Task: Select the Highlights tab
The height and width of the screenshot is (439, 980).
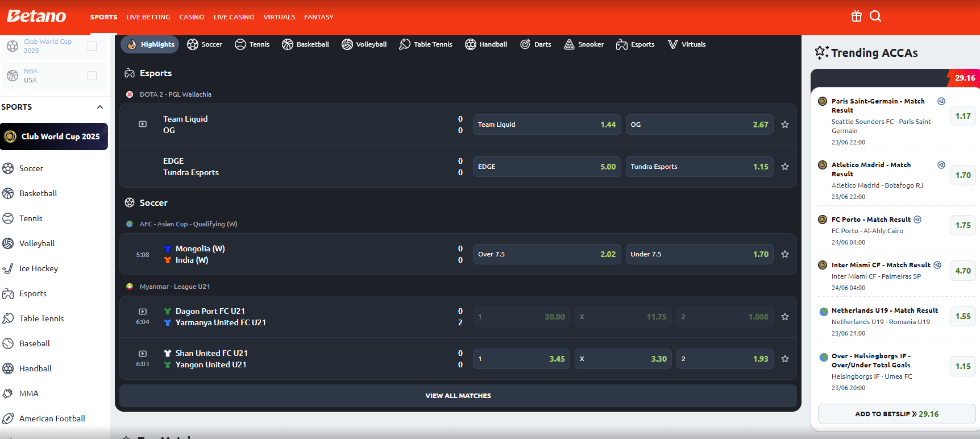Action: point(150,44)
